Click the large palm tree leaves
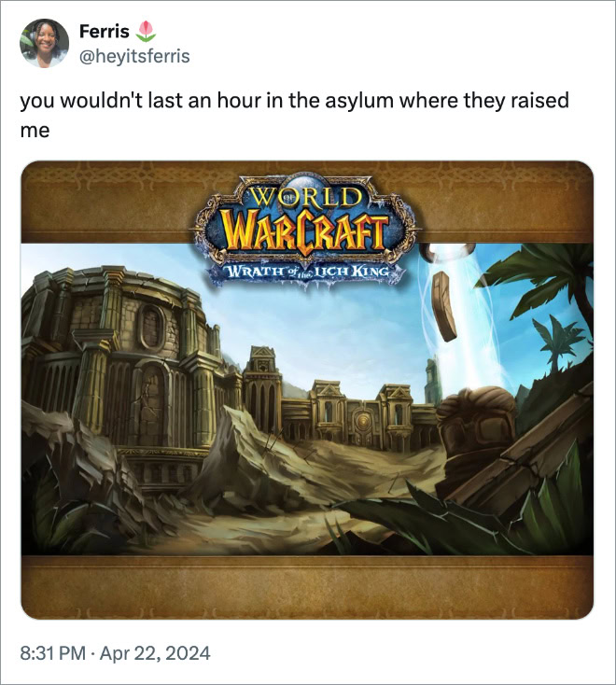Image resolution: width=616 pixels, height=685 pixels. [546, 280]
